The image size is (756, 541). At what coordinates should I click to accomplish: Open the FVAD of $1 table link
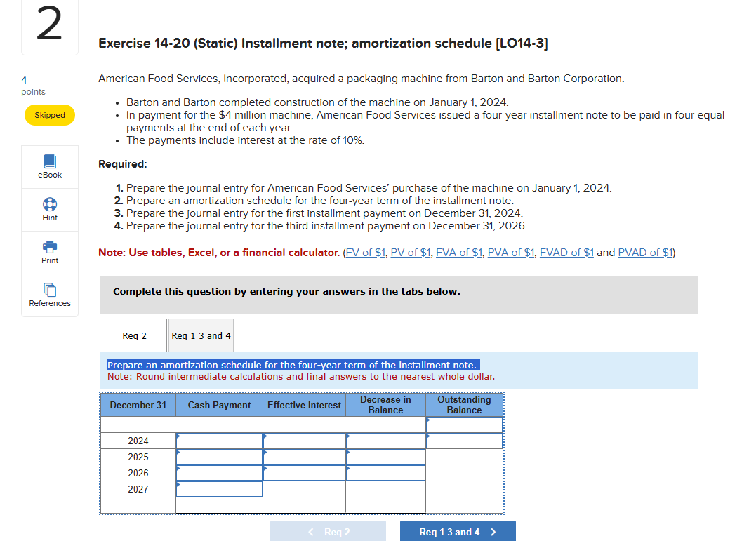click(x=566, y=252)
